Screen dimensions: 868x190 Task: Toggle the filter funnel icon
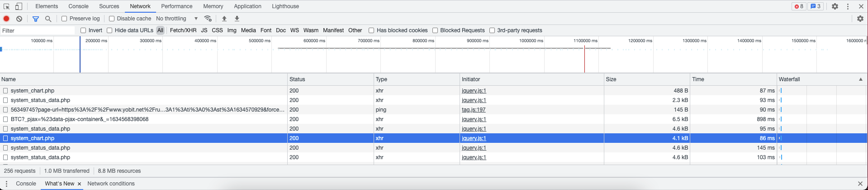[36, 19]
